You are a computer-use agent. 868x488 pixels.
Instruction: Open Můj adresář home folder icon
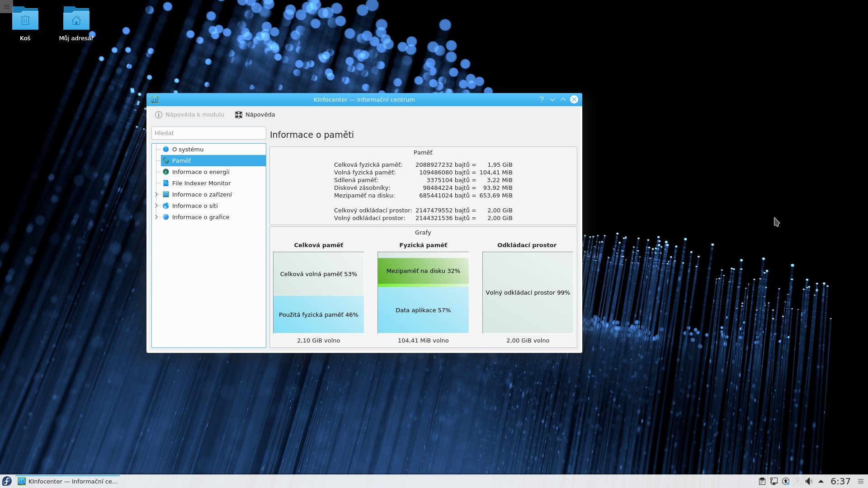point(76,20)
